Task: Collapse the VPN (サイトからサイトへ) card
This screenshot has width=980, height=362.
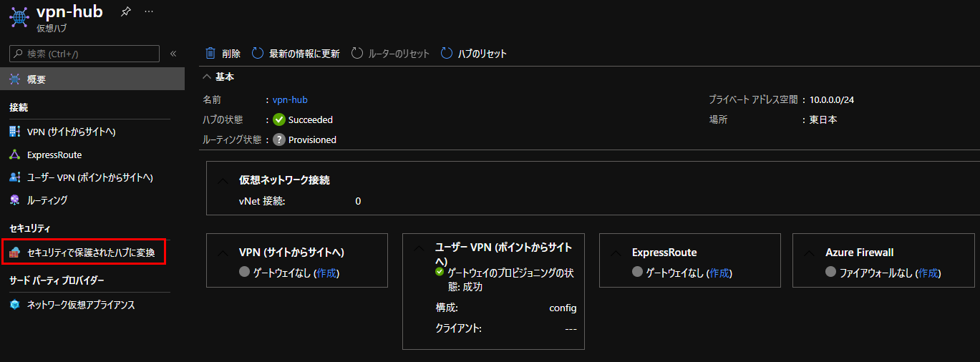Action: [222, 253]
